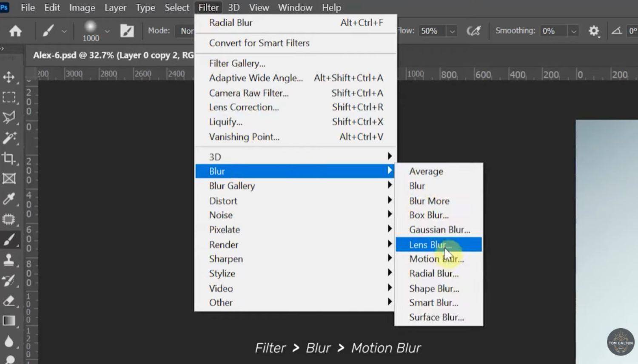Click the Photoshop Ps logo
The width and height of the screenshot is (638, 364).
[x=4, y=7]
